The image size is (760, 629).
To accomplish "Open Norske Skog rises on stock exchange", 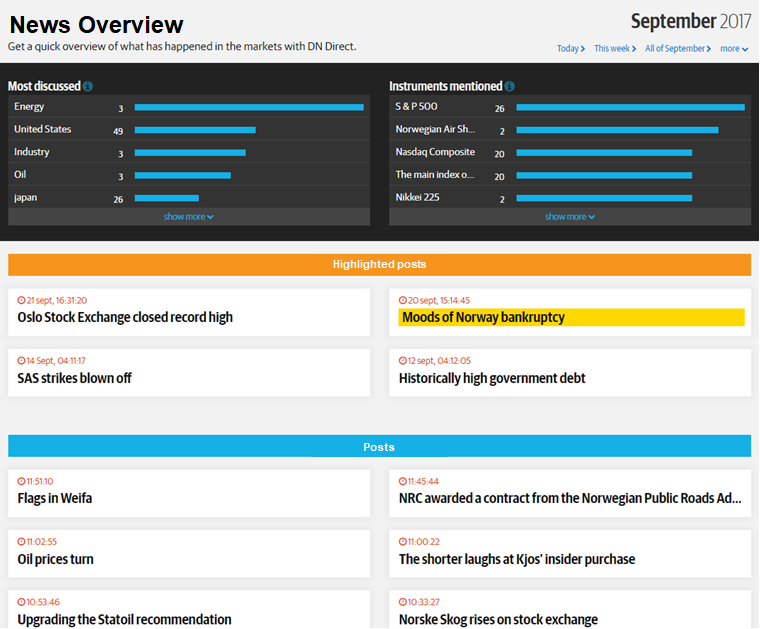I will click(498, 619).
